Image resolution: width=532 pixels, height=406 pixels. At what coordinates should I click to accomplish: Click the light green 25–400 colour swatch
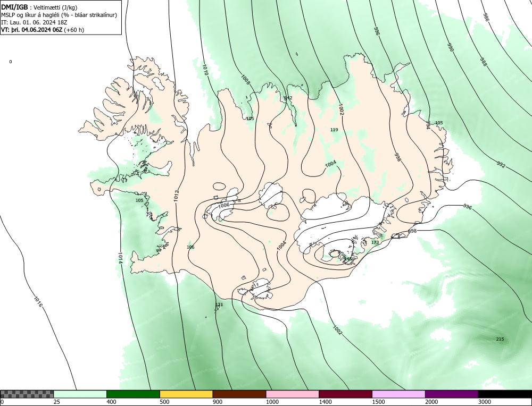pyautogui.click(x=80, y=394)
